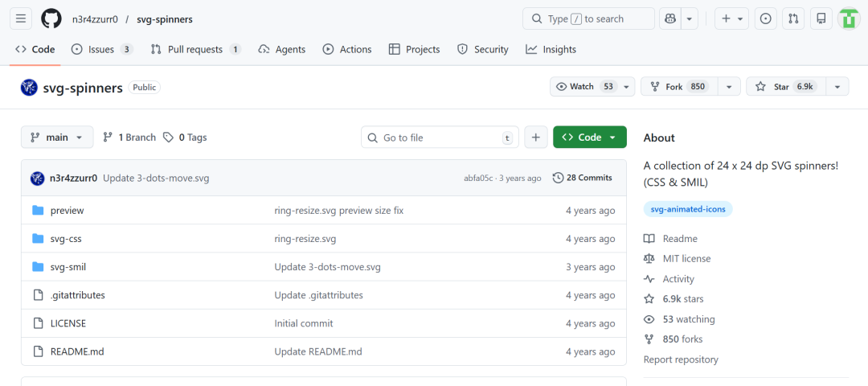Image resolution: width=868 pixels, height=386 pixels.
Task: Switch to the Issues tab
Action: tap(101, 49)
